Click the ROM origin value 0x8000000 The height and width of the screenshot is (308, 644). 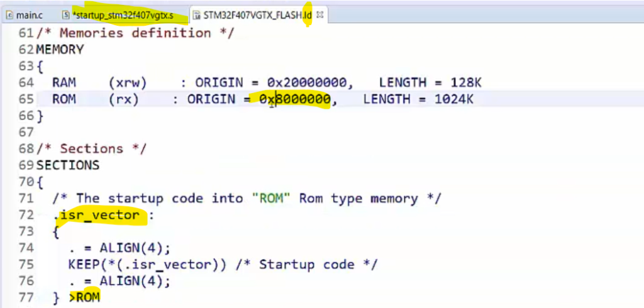point(295,99)
